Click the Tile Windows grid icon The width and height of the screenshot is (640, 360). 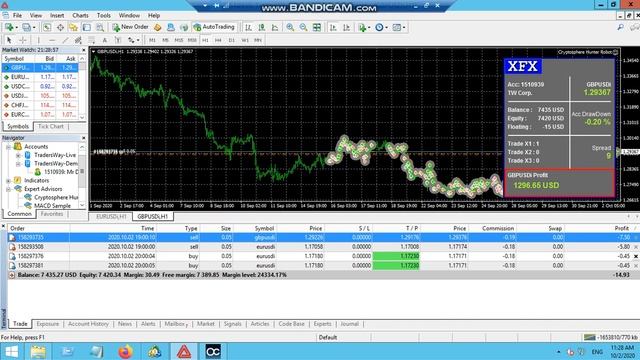[317, 27]
